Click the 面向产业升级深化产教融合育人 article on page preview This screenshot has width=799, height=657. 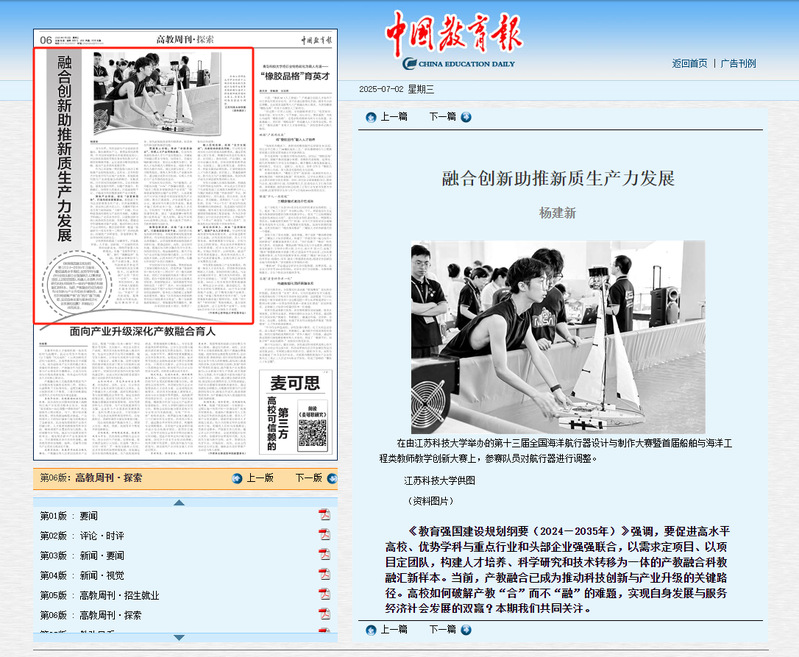(x=143, y=330)
